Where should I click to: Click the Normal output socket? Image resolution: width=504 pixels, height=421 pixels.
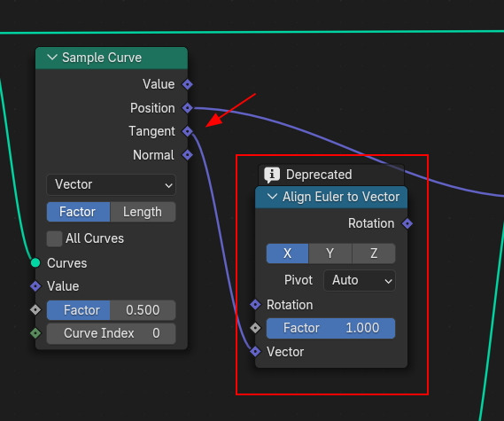(x=188, y=155)
